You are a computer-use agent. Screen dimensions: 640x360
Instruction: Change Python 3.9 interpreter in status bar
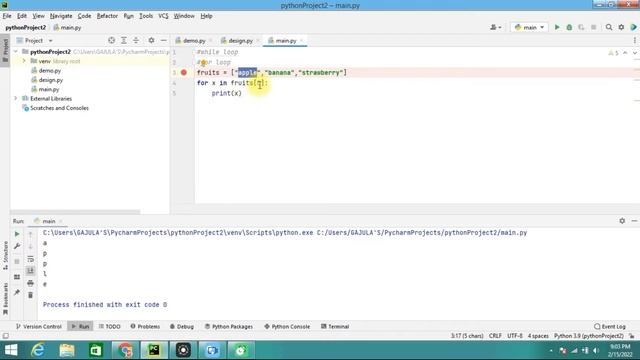[x=589, y=336]
